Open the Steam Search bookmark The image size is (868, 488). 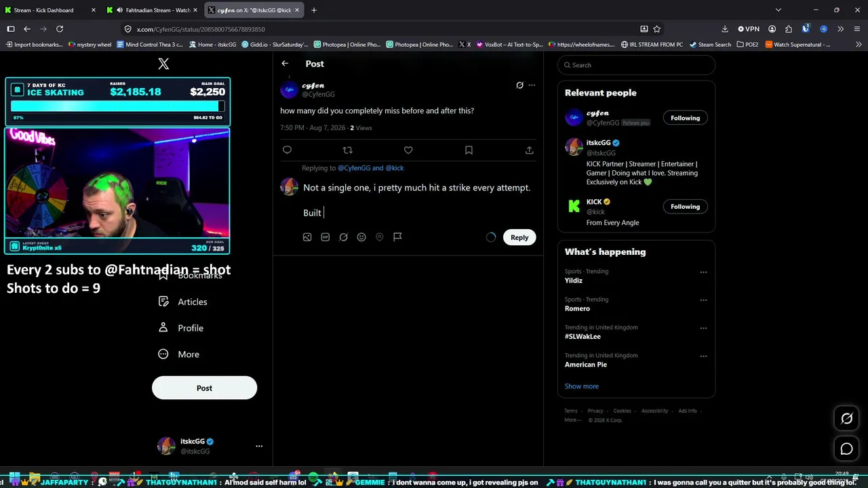[x=710, y=45]
